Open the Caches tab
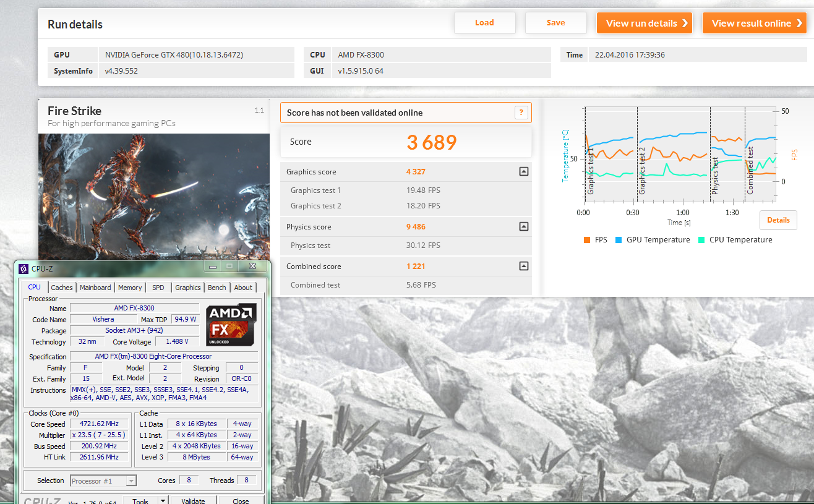 [62, 288]
